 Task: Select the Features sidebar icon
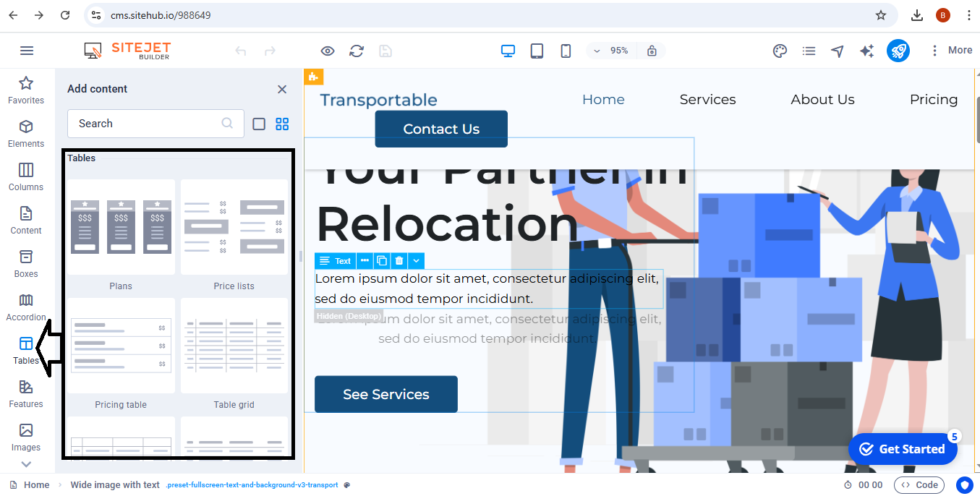point(26,394)
